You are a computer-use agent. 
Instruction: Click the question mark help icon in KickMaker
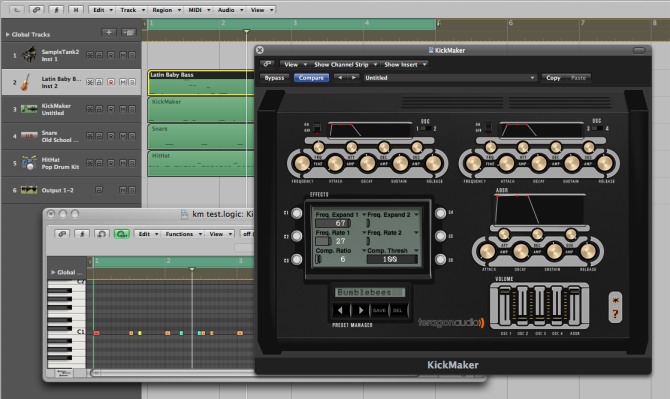click(x=615, y=314)
